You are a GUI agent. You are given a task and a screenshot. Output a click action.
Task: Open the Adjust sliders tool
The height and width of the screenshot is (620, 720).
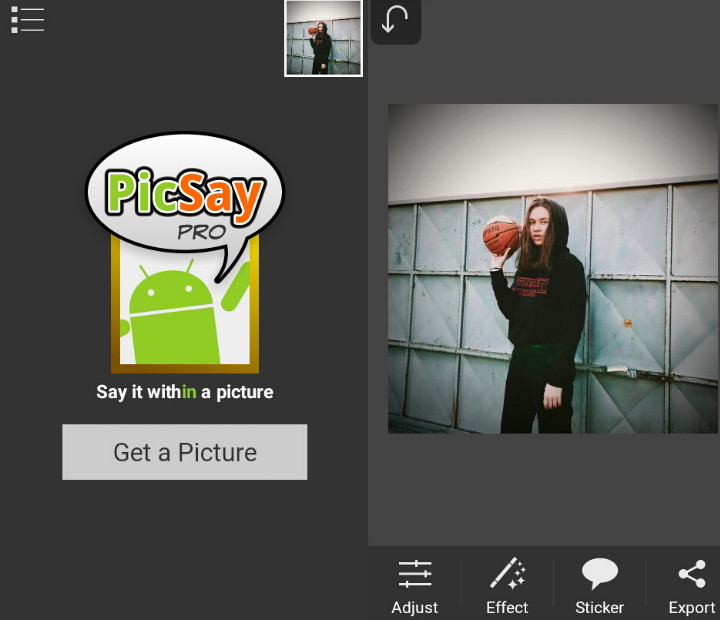pyautogui.click(x=415, y=587)
